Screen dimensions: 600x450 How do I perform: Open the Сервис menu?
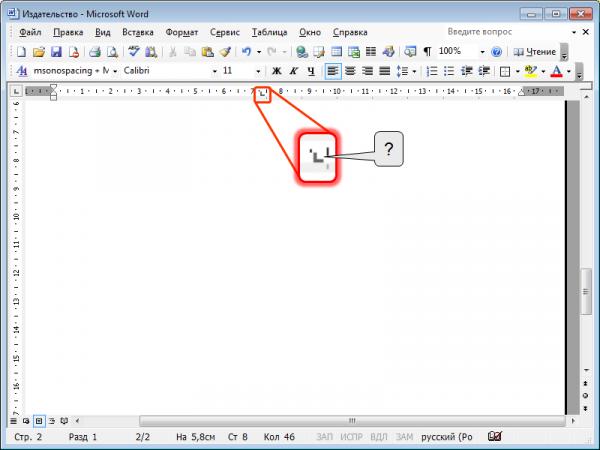(225, 33)
